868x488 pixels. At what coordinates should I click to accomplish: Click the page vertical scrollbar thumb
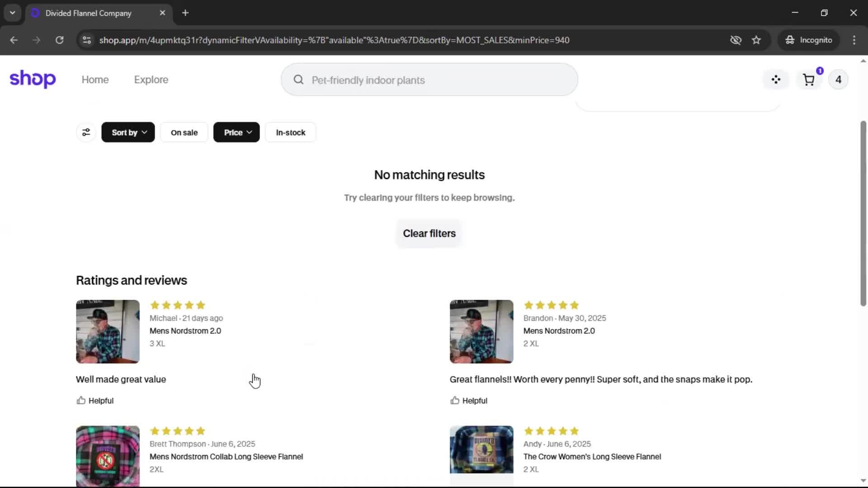click(863, 212)
